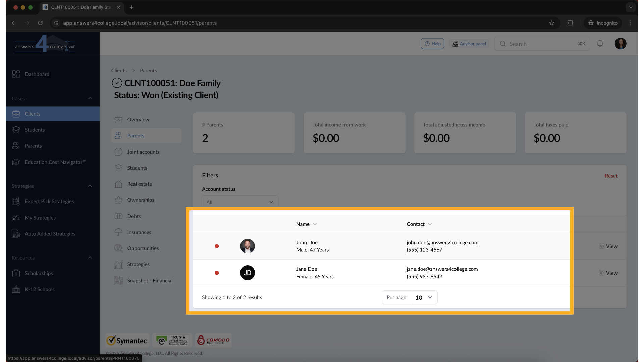644x362 pixels.
Task: View Jane Doe's record via the eye icon
Action: coord(602,273)
